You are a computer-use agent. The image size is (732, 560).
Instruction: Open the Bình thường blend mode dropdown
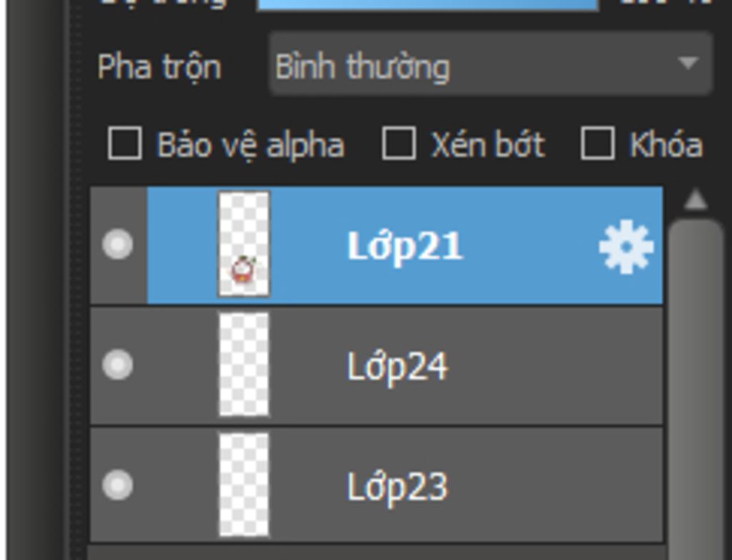click(472, 66)
